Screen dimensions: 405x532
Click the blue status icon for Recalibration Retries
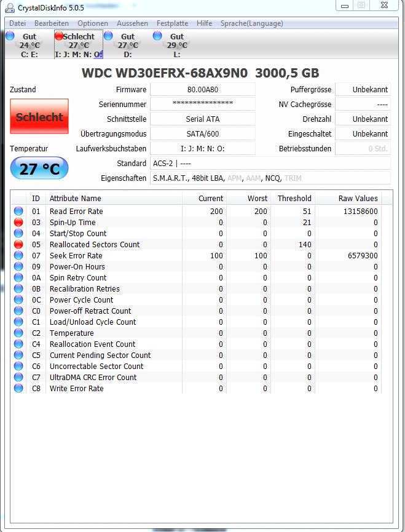(x=18, y=288)
